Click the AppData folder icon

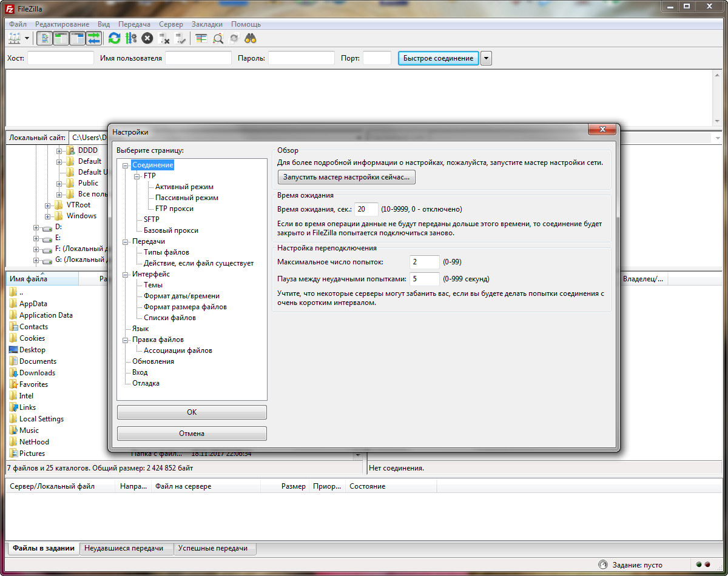pos(13,304)
